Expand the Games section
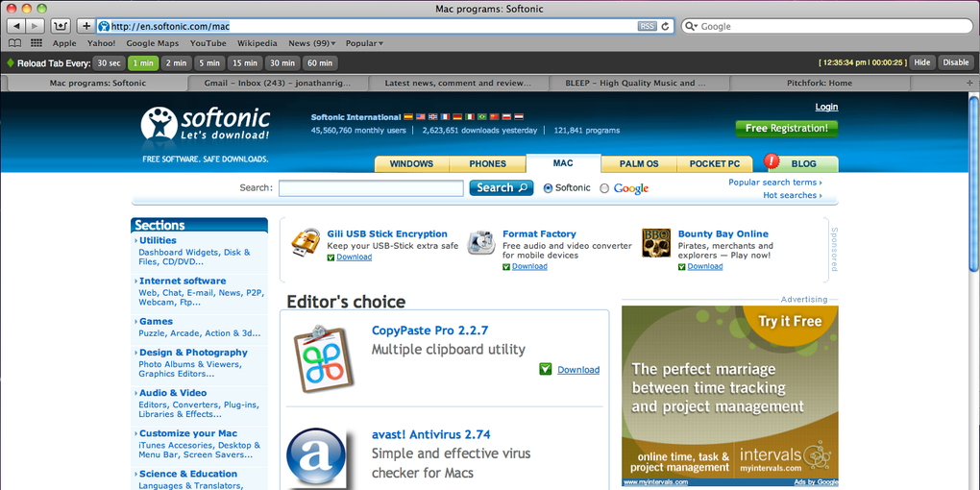 click(157, 321)
